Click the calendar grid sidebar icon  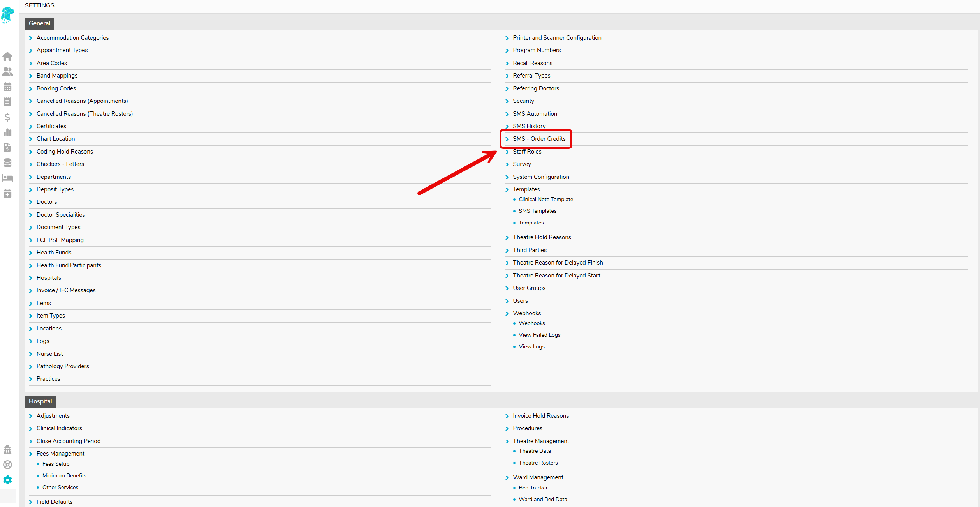(x=7, y=87)
